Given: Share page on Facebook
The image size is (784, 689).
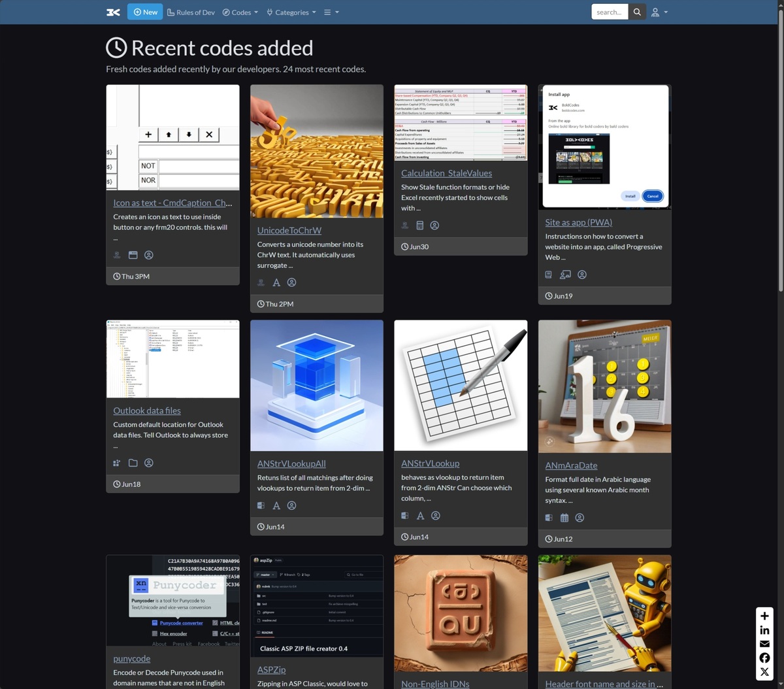Looking at the screenshot, I should [764, 658].
